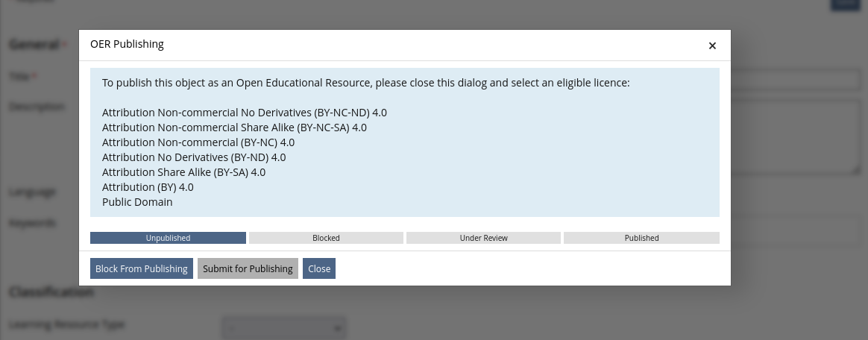Click the Description textarea resize handle
Image resolution: width=868 pixels, height=340 pixels.
tap(856, 171)
